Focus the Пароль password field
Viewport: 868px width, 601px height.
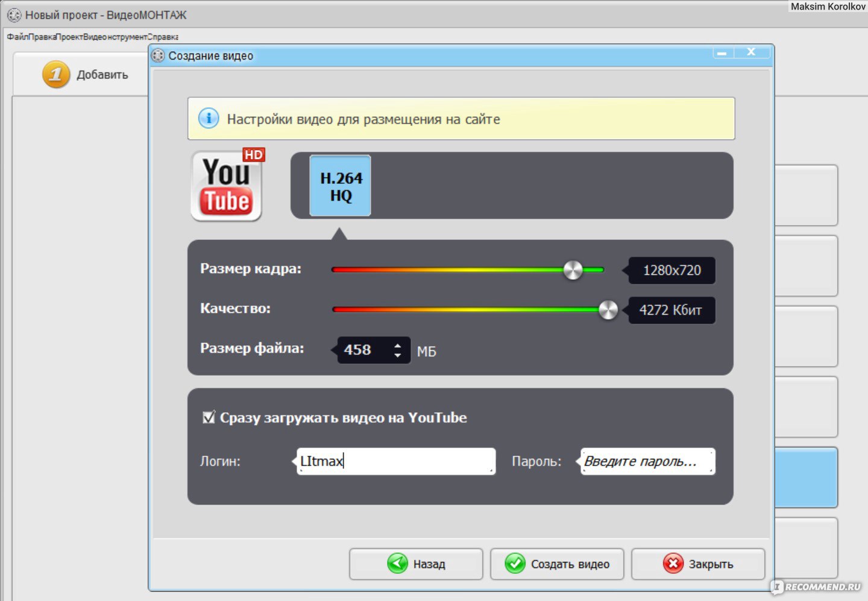coord(648,461)
